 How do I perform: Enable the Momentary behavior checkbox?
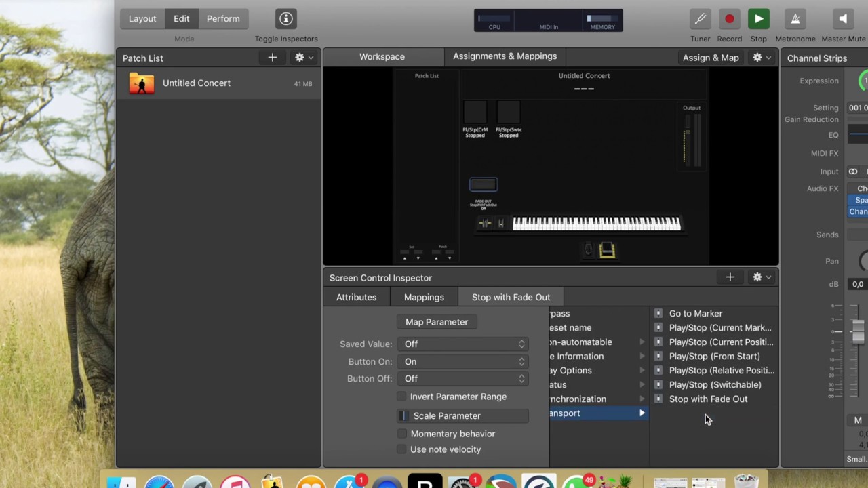(401, 434)
